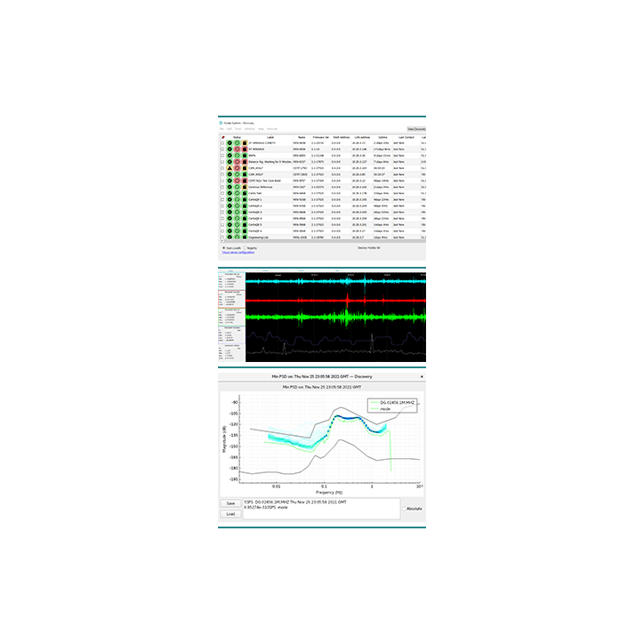Click the storage card icon for CartoQR 1

tap(245, 200)
